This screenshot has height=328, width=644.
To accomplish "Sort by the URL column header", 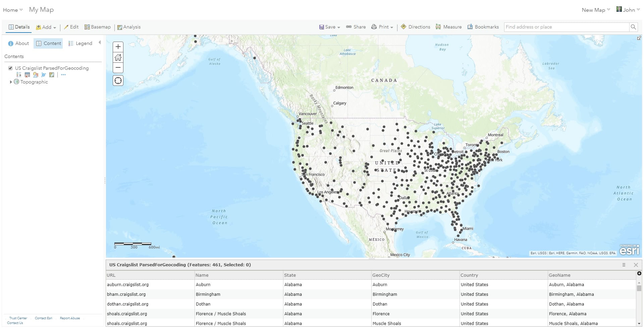I will pos(150,275).
